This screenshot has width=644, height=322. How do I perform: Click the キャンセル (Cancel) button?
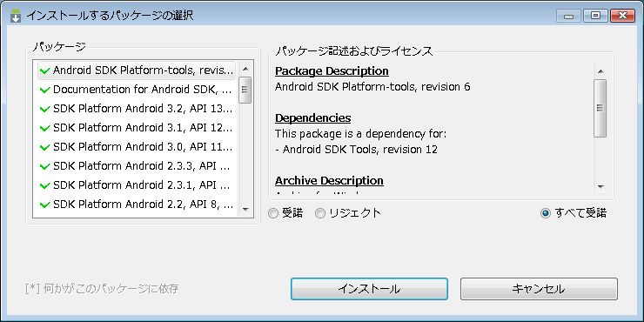click(x=539, y=289)
